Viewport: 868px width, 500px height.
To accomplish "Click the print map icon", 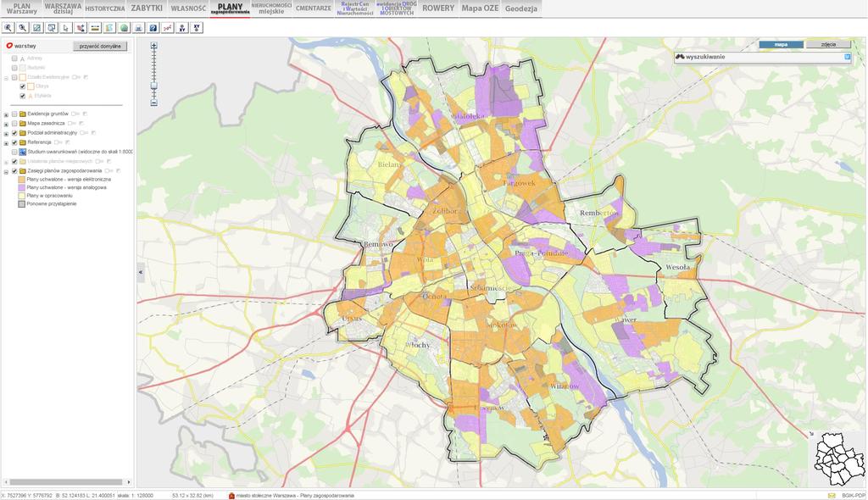I will coord(138,28).
